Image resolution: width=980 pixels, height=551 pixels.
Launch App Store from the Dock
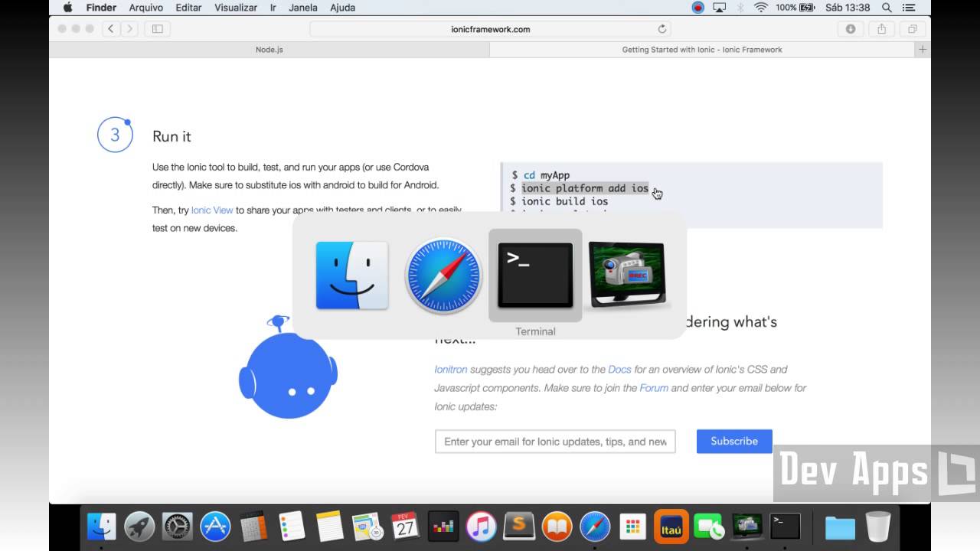point(215,527)
